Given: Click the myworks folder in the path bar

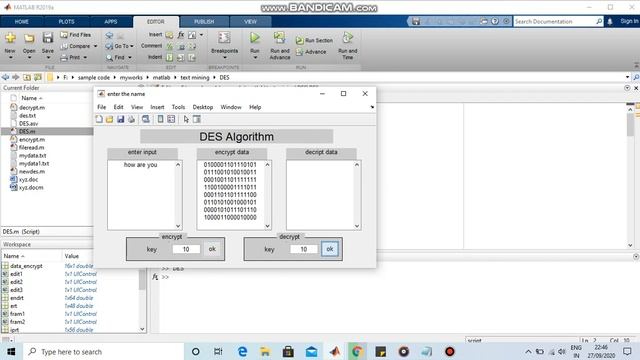Looking at the screenshot, I should click(x=131, y=77).
